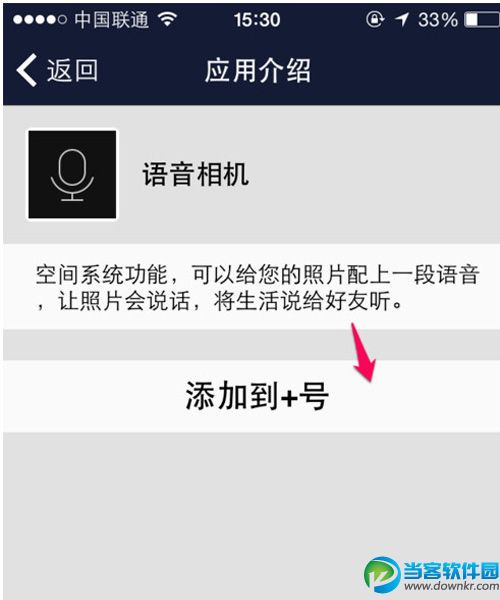Tap the 添加到+号 button
Viewport: 500px width, 600px height.
pos(251,396)
